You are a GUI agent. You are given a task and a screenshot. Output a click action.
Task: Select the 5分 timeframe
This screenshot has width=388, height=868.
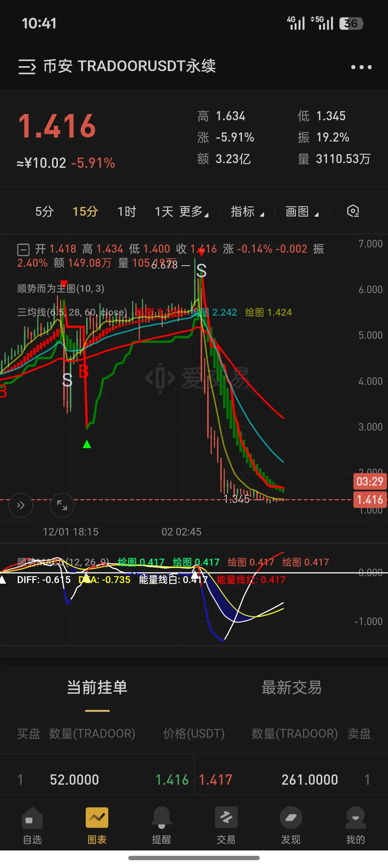click(x=44, y=212)
